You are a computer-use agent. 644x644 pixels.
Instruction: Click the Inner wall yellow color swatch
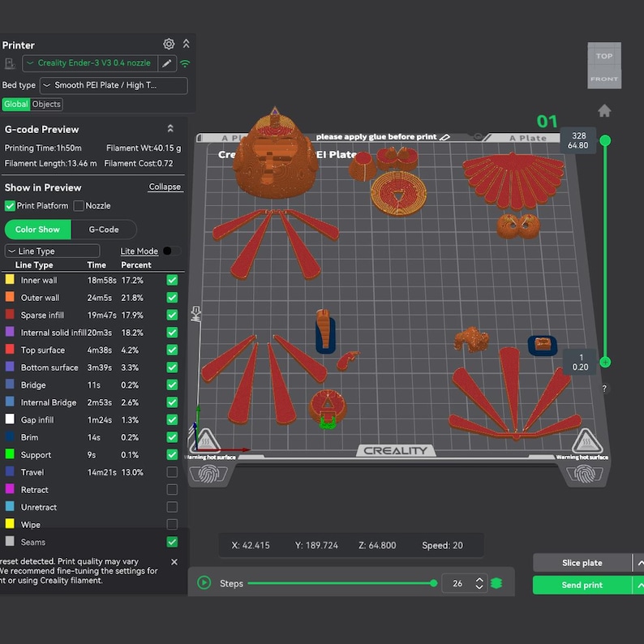10,279
